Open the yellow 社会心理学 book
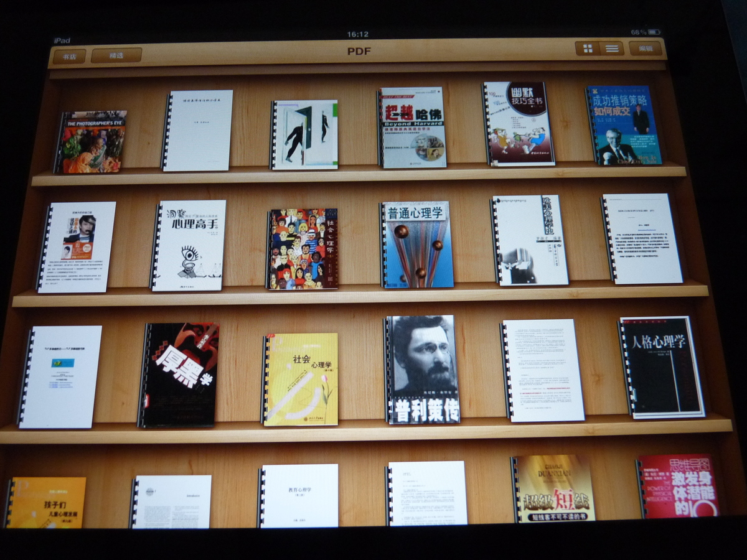The height and width of the screenshot is (560, 747). [300, 379]
